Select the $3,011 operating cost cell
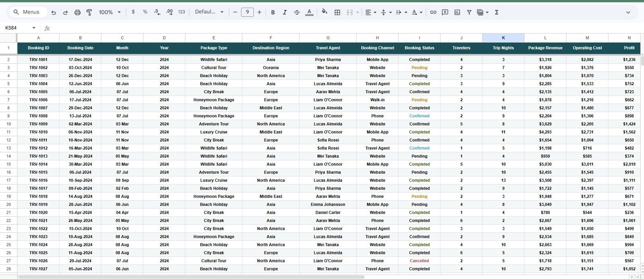The image size is (644, 279). point(587,164)
